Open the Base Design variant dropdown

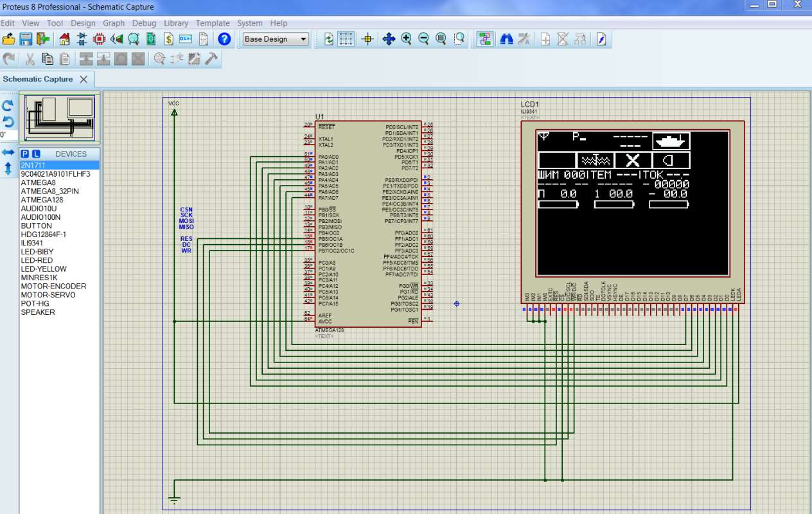(x=276, y=39)
